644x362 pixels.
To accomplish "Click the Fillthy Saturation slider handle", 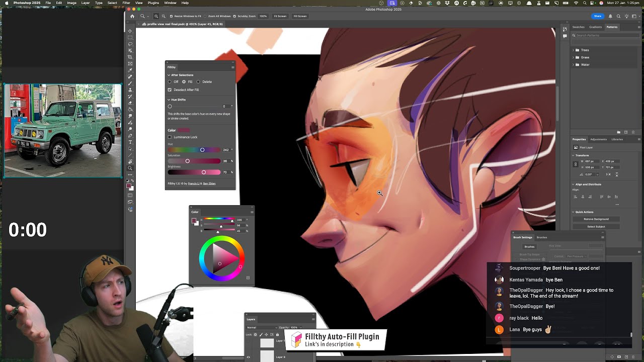I will coord(188,161).
